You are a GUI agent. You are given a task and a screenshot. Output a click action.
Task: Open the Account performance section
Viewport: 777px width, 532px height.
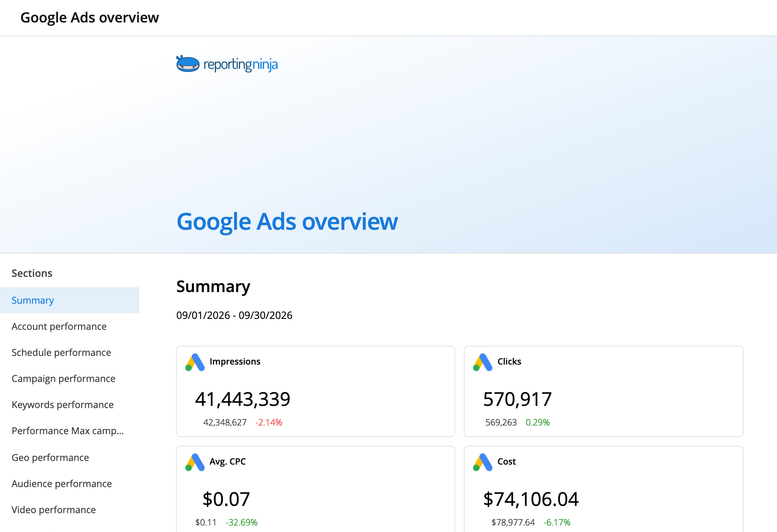pyautogui.click(x=70, y=326)
